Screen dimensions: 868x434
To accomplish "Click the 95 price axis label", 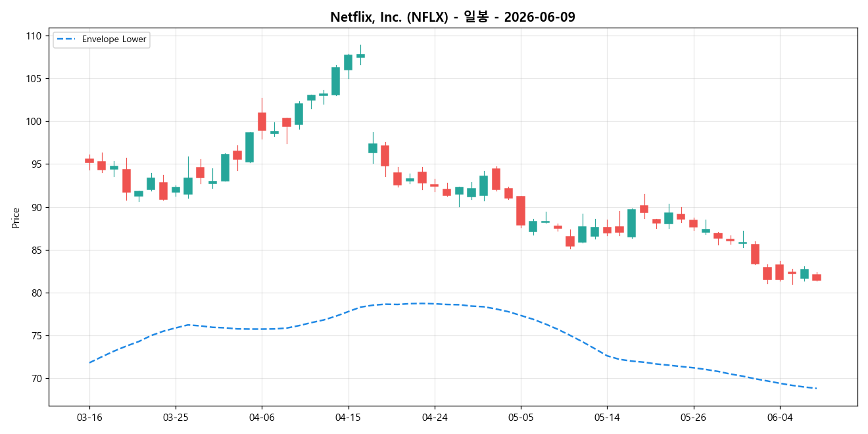I will 37,164.
